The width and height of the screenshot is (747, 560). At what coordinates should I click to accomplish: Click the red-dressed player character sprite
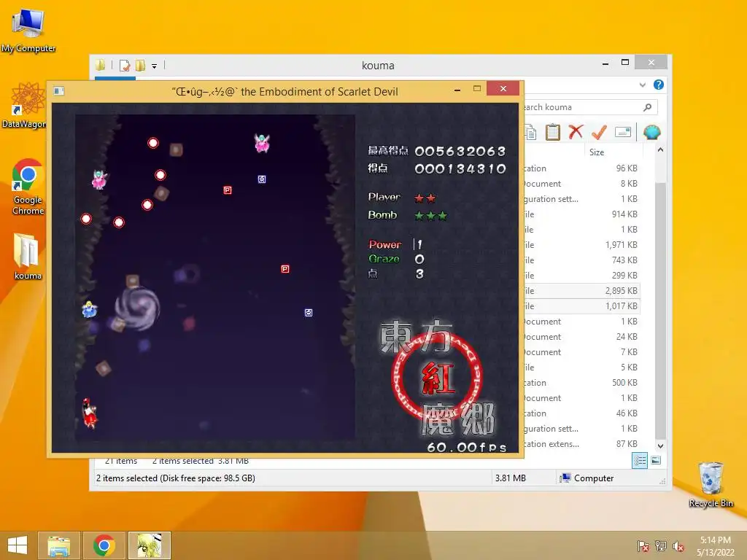[x=89, y=413]
